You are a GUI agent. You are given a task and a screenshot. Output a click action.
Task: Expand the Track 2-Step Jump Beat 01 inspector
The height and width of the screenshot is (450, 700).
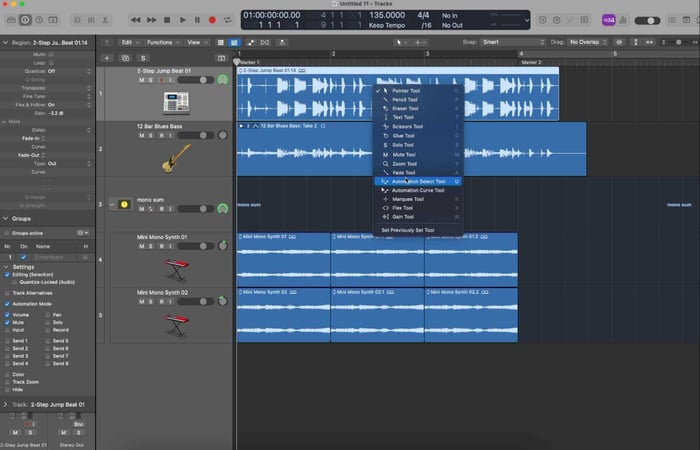point(5,405)
